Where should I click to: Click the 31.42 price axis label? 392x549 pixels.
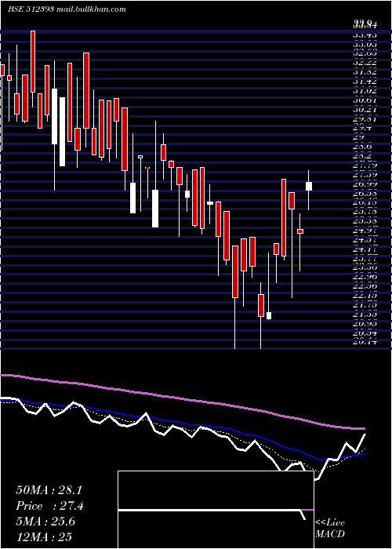pos(365,82)
